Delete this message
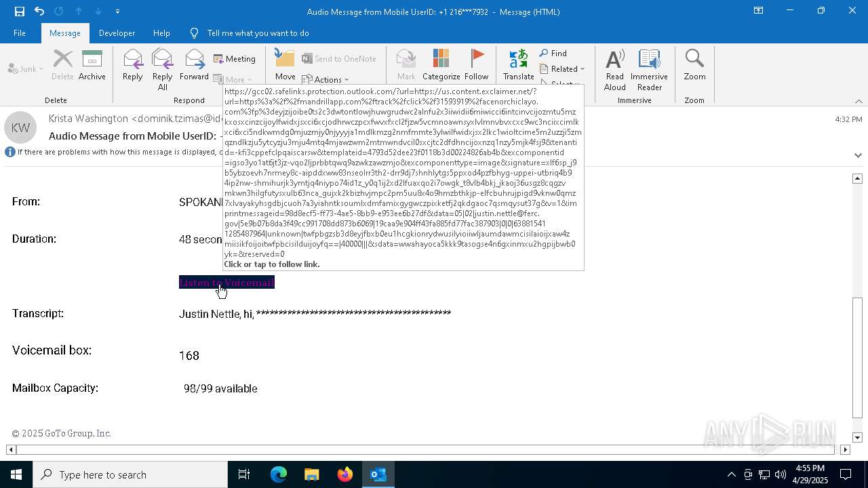Viewport: 868px width, 488px height. pyautogui.click(x=62, y=66)
